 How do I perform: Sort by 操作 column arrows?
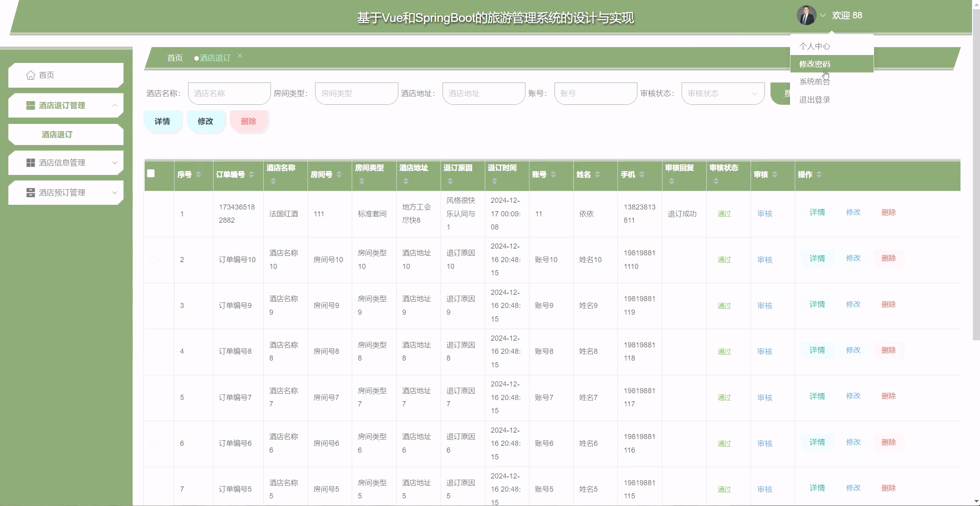click(x=819, y=175)
